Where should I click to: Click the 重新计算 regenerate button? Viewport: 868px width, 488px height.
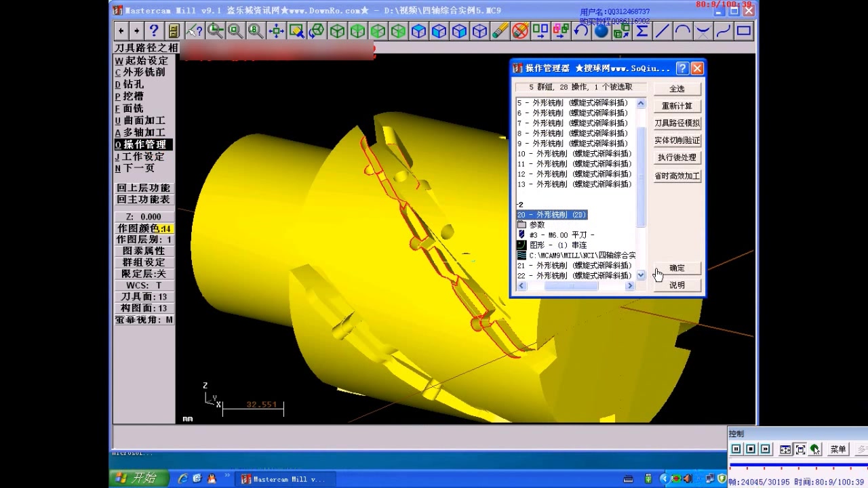(x=677, y=106)
